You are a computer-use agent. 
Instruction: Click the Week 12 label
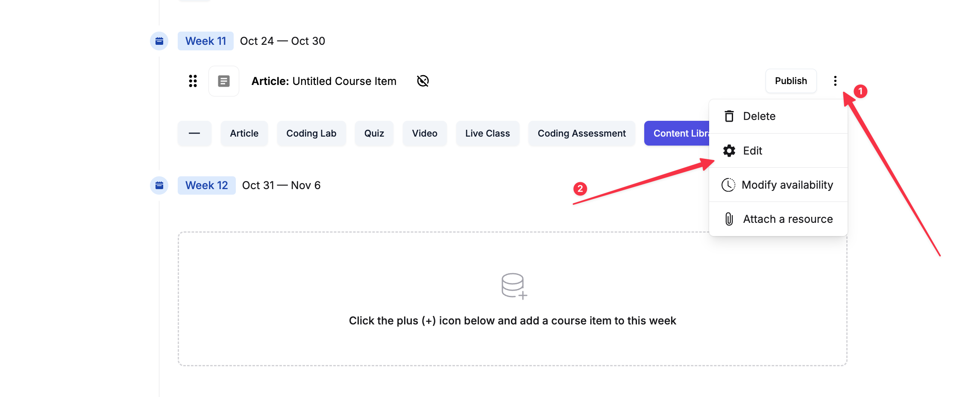pos(206,185)
